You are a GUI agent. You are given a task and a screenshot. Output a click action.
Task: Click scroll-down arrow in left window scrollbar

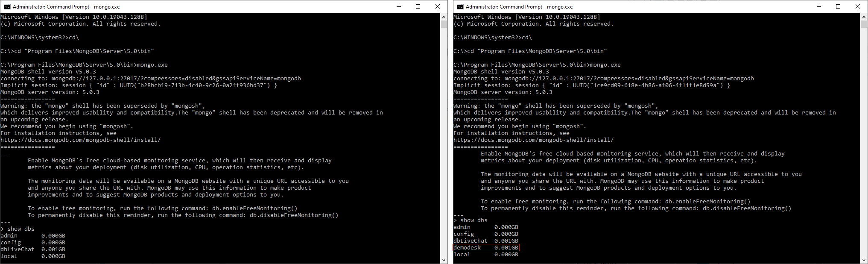coord(444,260)
